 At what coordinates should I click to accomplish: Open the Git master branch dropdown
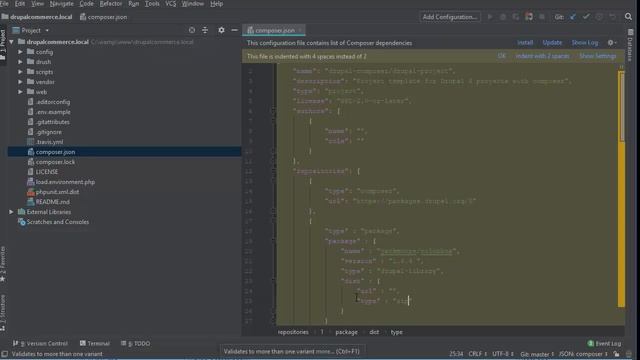[x=537, y=354]
